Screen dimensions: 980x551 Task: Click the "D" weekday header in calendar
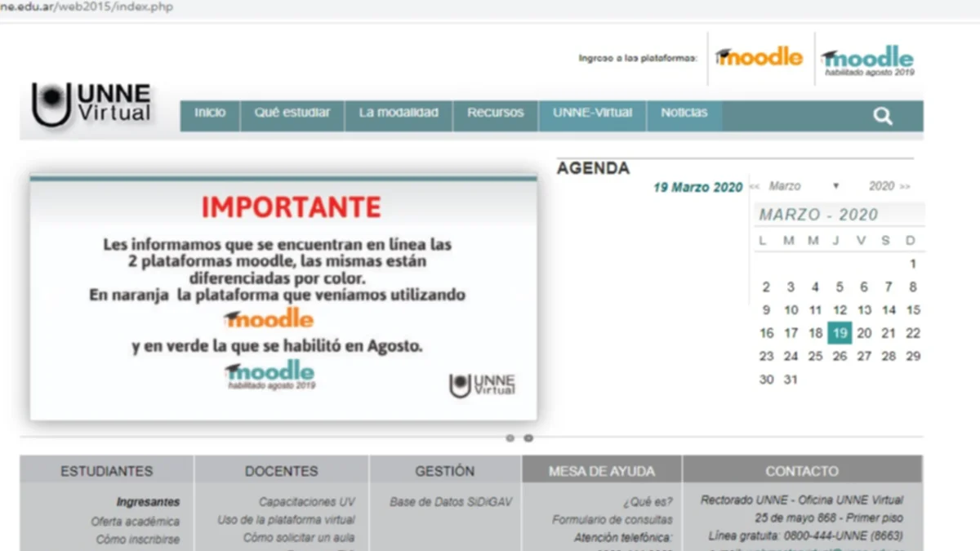coord(911,241)
